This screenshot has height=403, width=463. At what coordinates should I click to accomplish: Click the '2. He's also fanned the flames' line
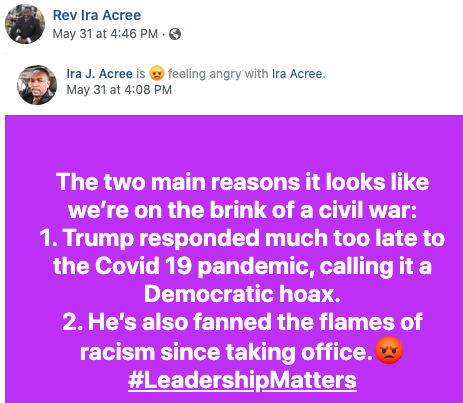[x=242, y=322]
